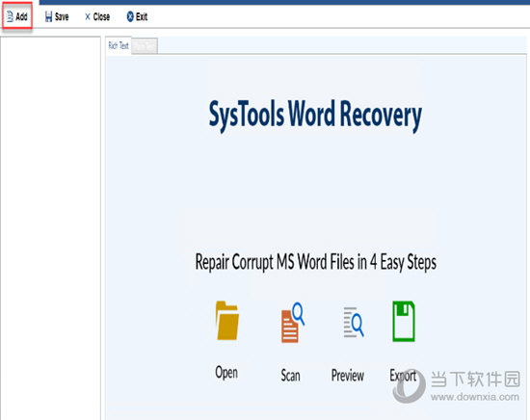Switch to the greyed tab beside Rich Text
The image size is (530, 420).
tap(145, 46)
